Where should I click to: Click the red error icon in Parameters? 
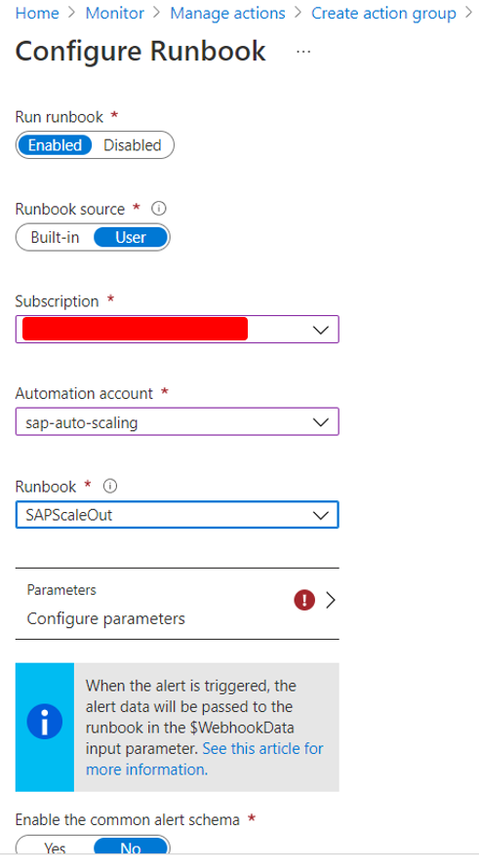click(304, 600)
